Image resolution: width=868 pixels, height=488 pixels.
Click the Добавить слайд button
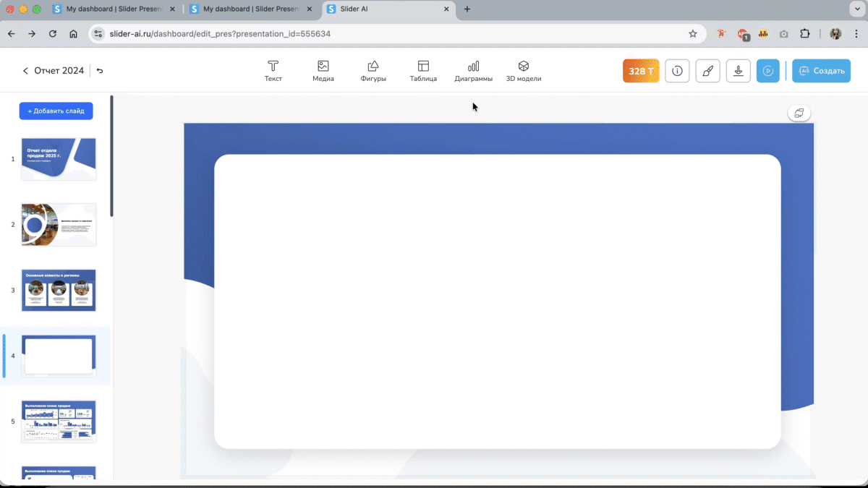[x=56, y=111]
